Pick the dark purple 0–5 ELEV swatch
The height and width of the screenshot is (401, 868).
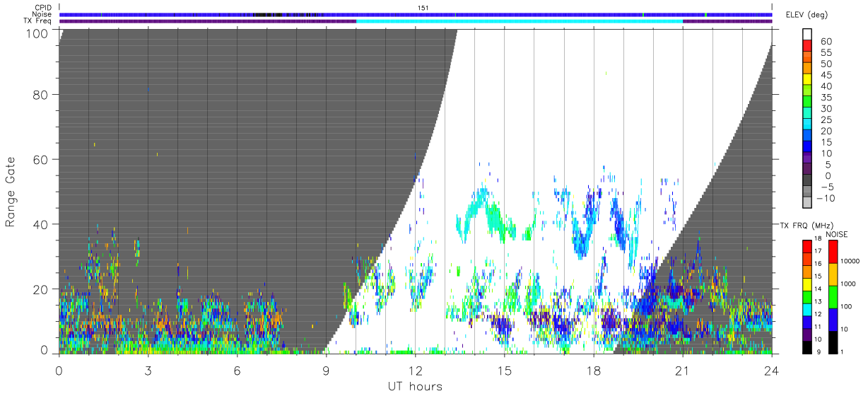(808, 169)
